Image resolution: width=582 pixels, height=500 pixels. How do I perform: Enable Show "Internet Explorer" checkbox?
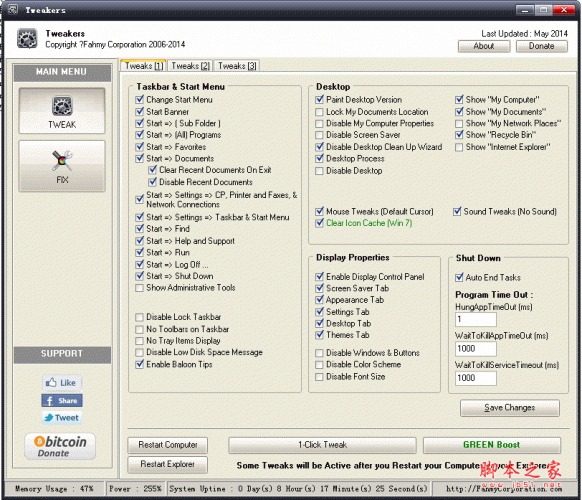point(459,147)
